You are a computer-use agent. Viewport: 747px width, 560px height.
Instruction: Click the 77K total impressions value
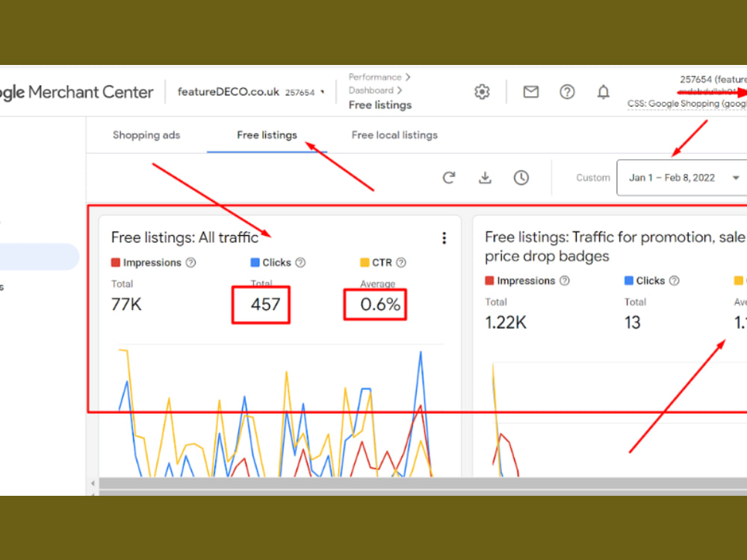coord(126,305)
